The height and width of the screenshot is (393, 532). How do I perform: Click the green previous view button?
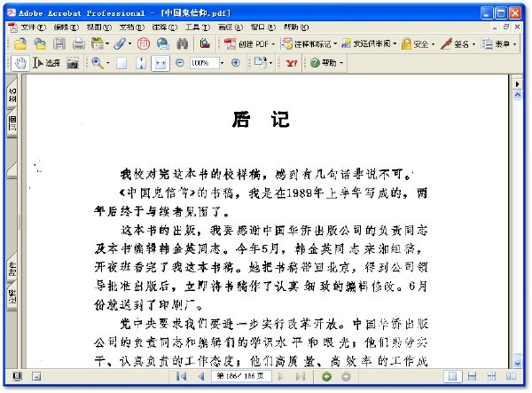[326, 376]
